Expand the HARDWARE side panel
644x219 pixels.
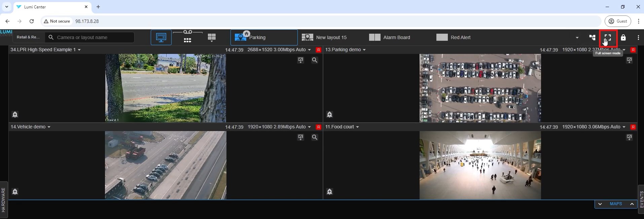(3, 199)
